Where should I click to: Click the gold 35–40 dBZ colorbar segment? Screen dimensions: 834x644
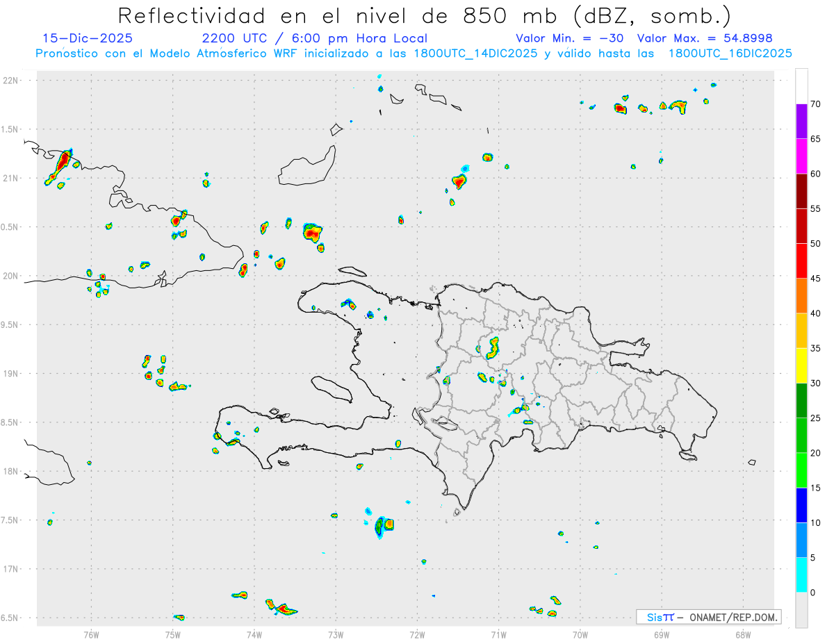[801, 331]
